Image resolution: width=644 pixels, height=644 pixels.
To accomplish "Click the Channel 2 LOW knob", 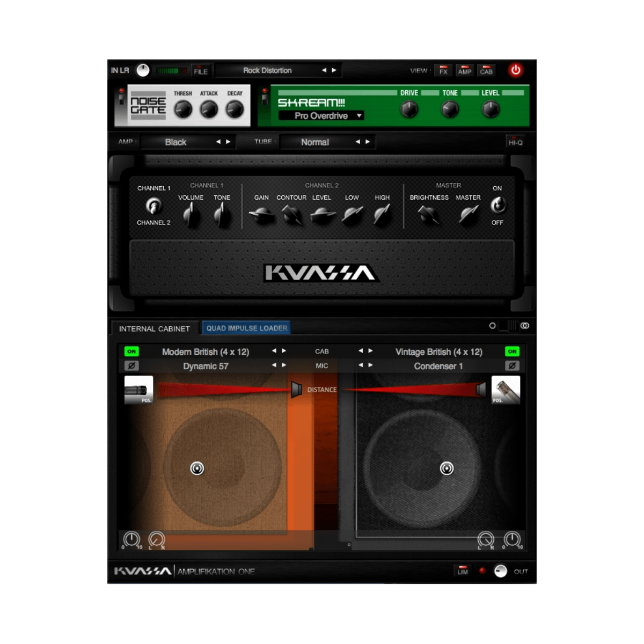I will click(352, 215).
